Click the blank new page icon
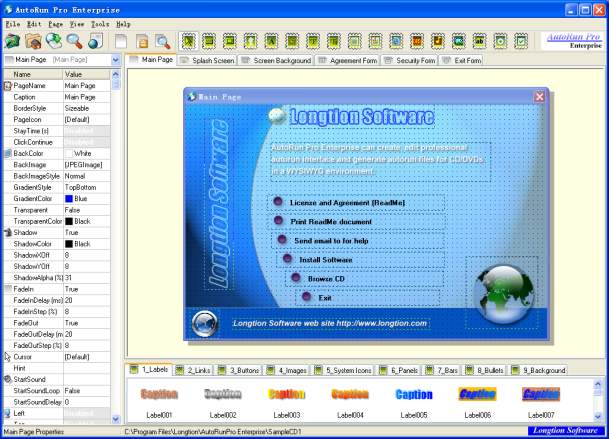 tap(121, 41)
